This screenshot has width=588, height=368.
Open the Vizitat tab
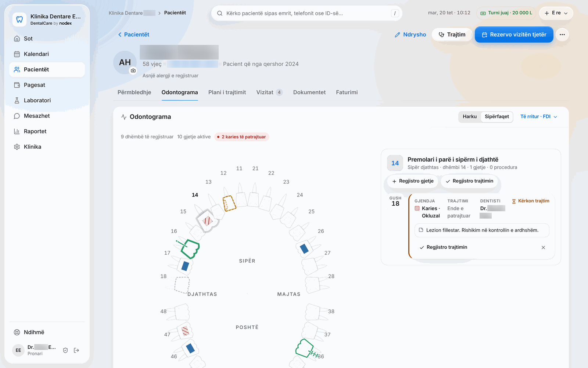point(269,92)
